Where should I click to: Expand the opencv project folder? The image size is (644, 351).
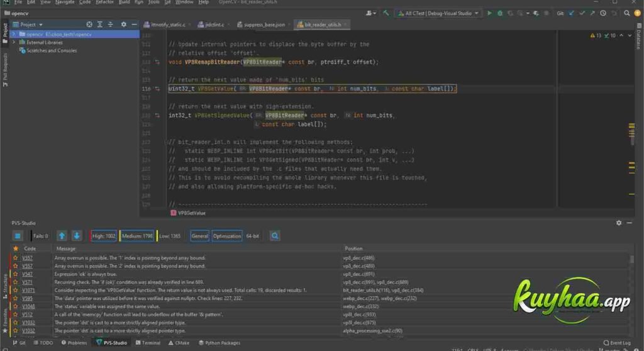point(14,35)
